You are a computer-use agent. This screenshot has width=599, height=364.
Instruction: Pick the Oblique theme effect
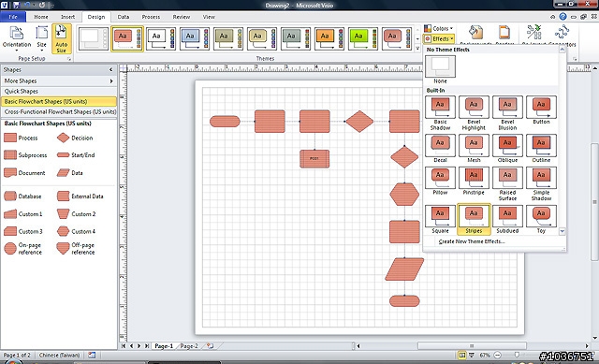tap(507, 148)
